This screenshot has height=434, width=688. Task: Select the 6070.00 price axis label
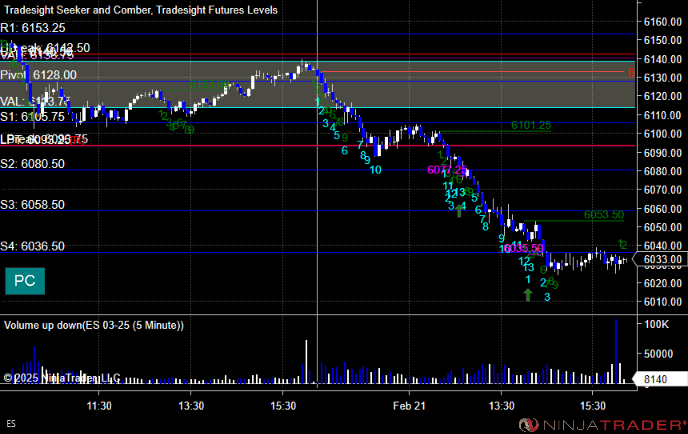point(663,190)
